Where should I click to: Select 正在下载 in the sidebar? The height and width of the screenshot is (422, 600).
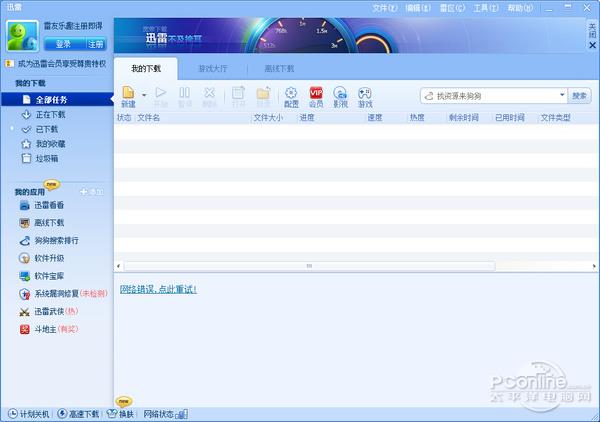(50, 114)
